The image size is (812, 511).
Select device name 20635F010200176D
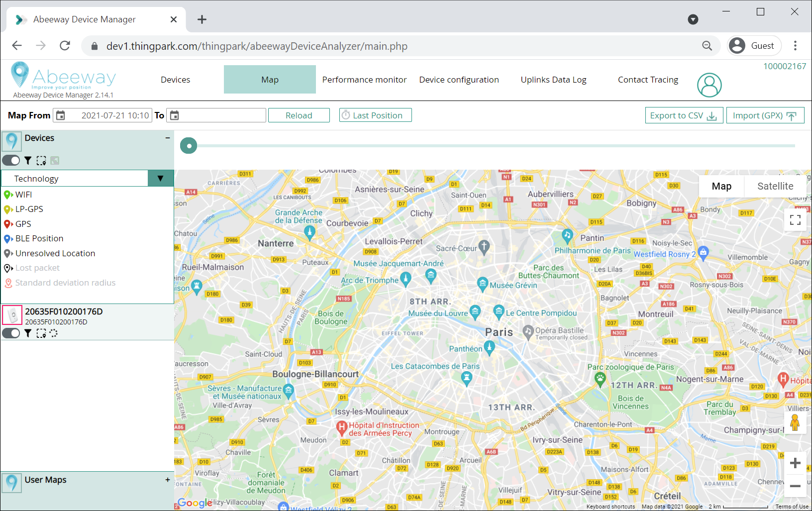64,311
